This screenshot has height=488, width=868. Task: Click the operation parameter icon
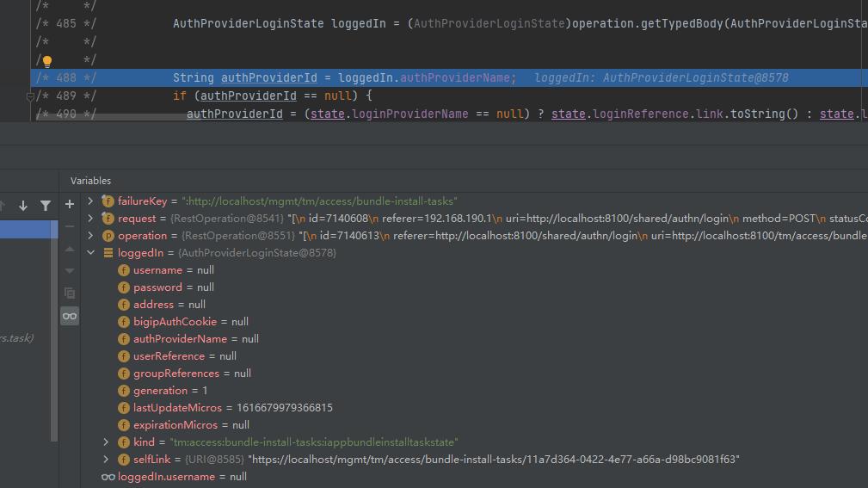[108, 236]
